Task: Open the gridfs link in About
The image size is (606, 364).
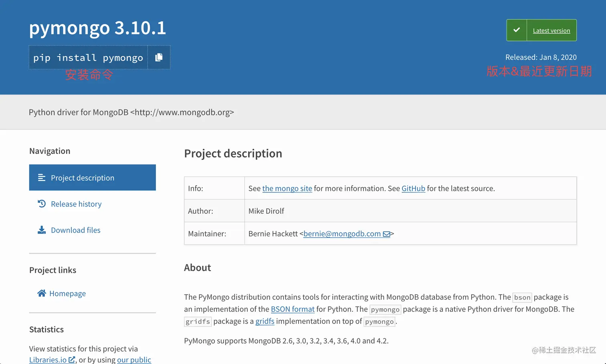Action: coord(265,321)
